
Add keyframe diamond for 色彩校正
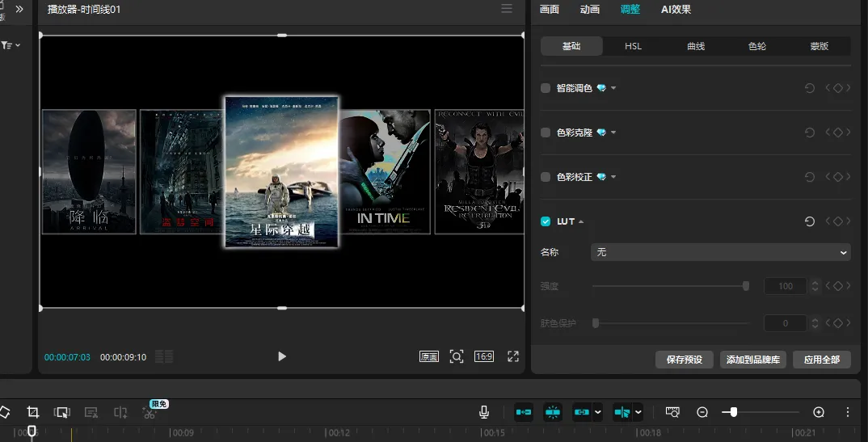(838, 177)
